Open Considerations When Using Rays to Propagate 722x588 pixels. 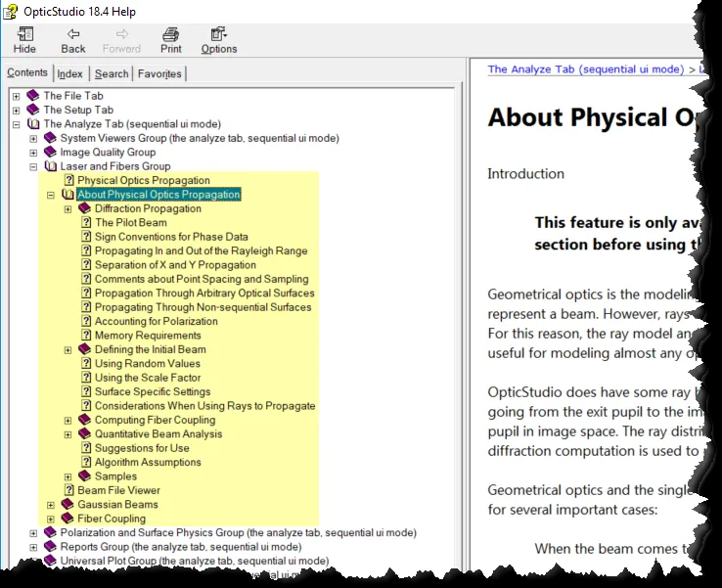[204, 406]
